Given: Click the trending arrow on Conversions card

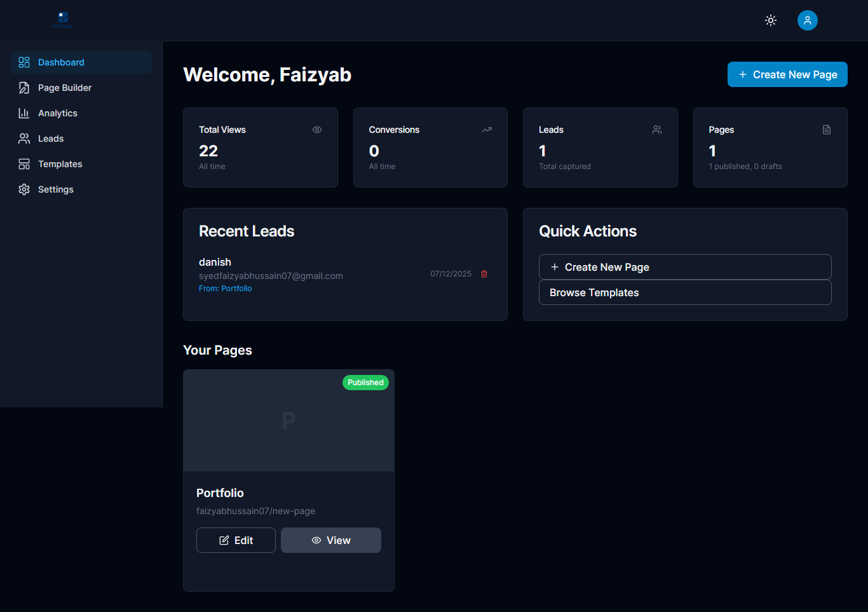Looking at the screenshot, I should [x=487, y=129].
